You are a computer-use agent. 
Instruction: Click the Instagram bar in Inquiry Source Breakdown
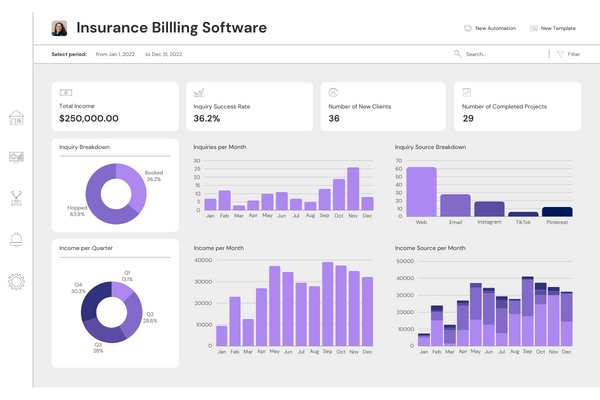point(489,209)
